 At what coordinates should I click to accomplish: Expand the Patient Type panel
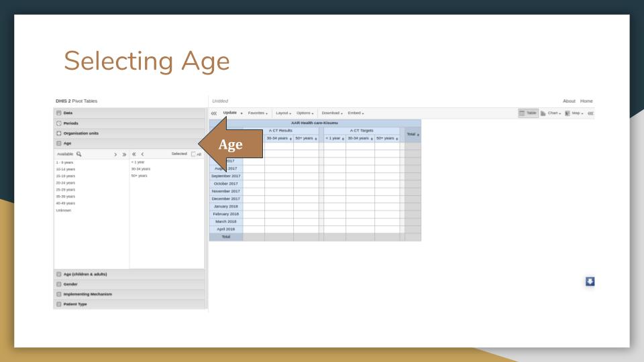[x=129, y=304]
